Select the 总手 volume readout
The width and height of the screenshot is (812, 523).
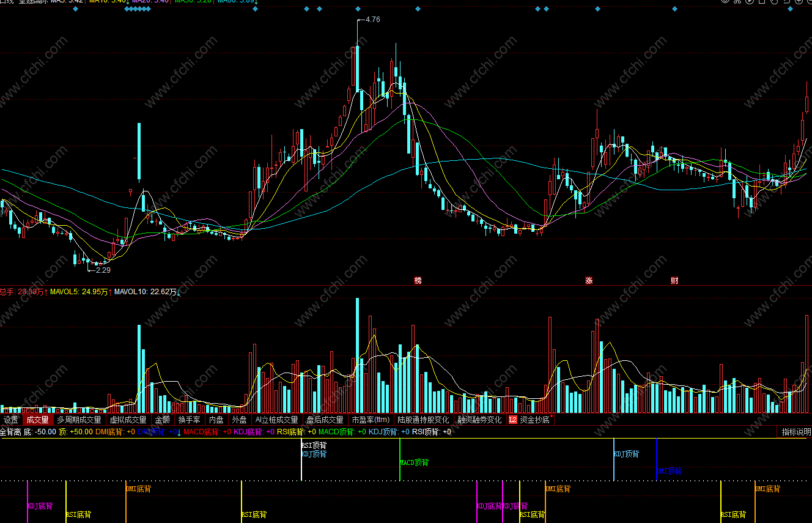click(24, 292)
